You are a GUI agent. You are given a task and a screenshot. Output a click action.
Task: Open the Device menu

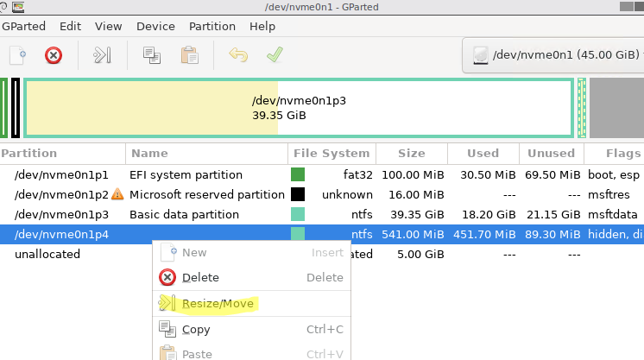pyautogui.click(x=155, y=26)
